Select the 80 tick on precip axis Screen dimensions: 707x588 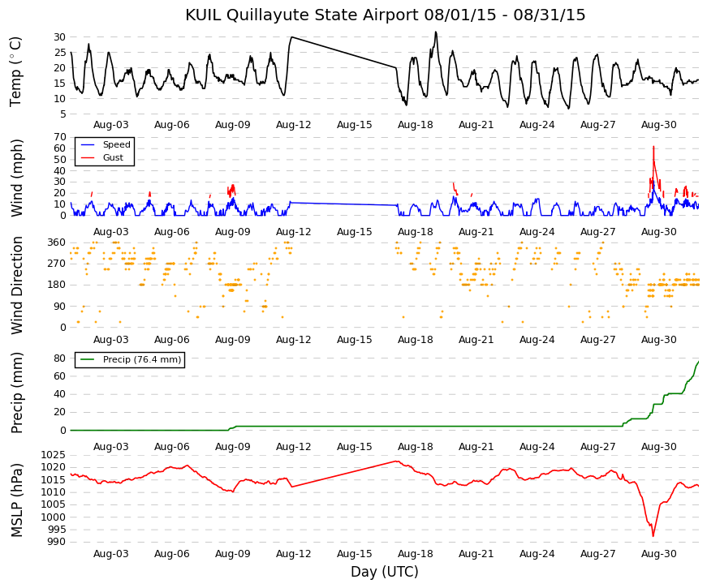pos(60,358)
